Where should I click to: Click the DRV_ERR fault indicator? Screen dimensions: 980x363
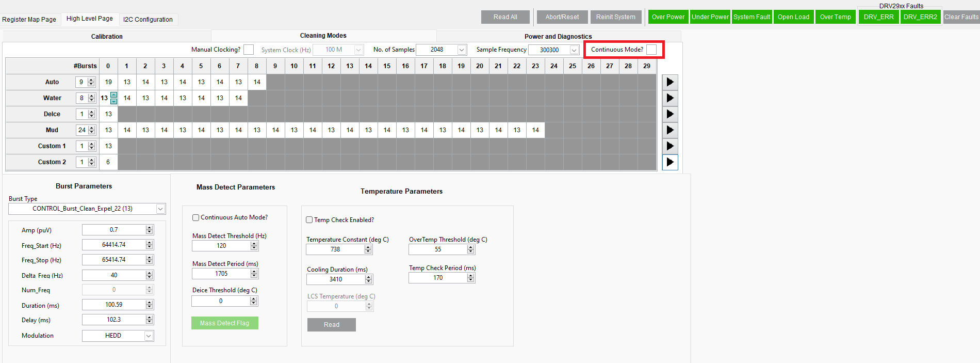point(878,17)
